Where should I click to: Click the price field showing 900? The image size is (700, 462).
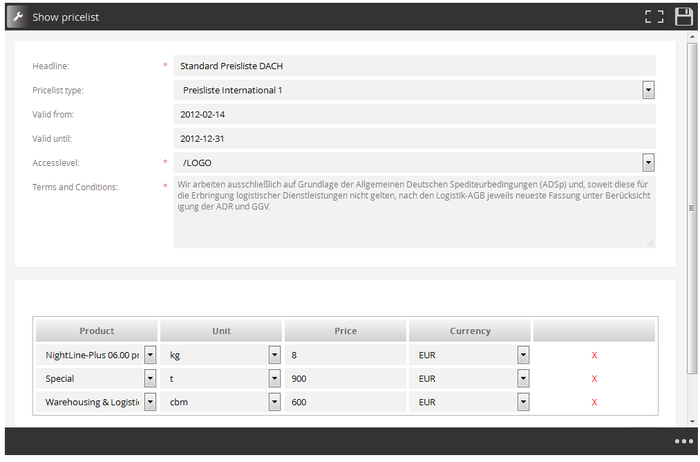coord(345,379)
